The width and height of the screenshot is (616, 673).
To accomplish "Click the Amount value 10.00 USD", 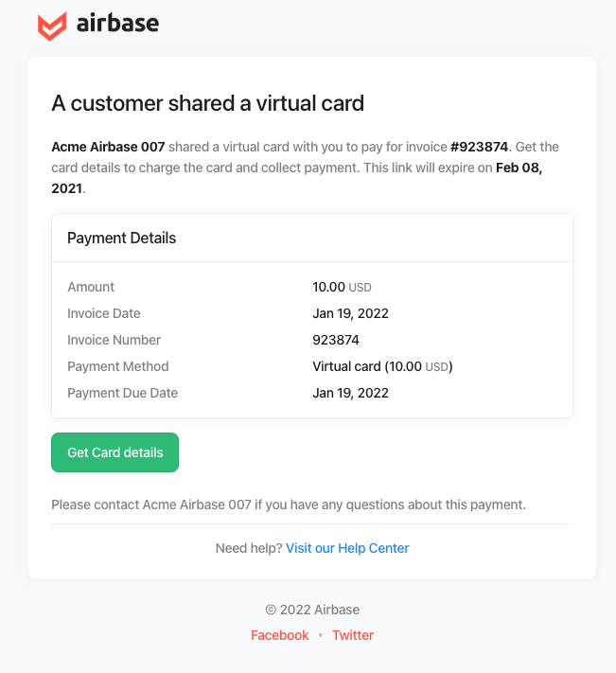I will tap(342, 287).
